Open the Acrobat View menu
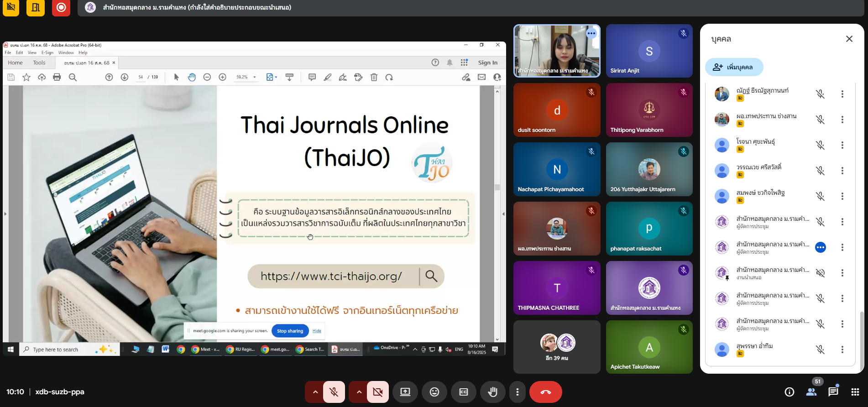Image resolution: width=868 pixels, height=407 pixels. coord(32,52)
